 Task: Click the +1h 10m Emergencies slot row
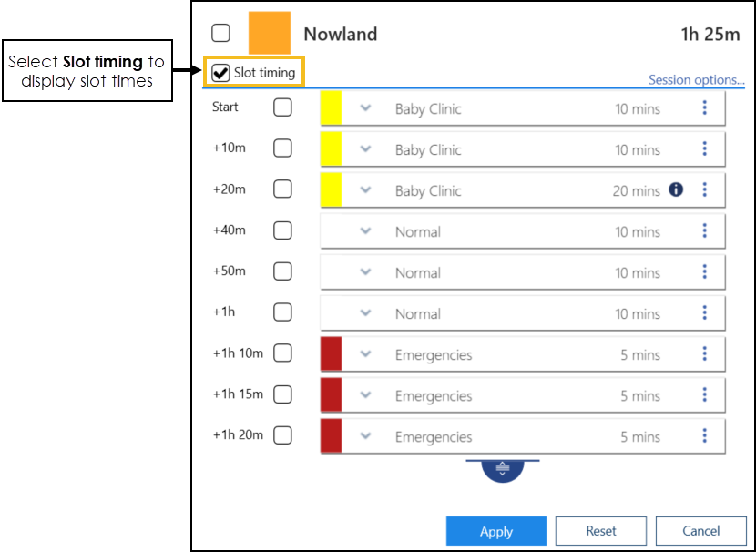pos(510,354)
